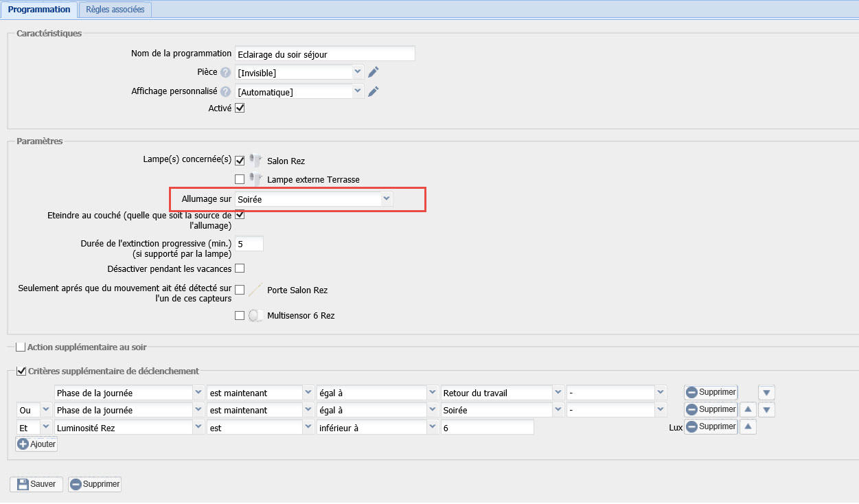
Task: Open the est condition dropdown in the Luminosité Rez row
Action: click(x=261, y=427)
